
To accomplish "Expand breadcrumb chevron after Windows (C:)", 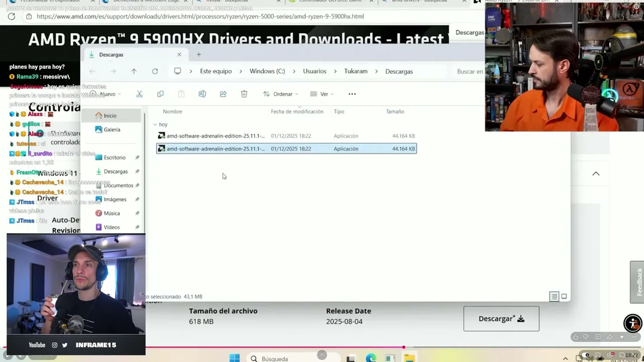I will pyautogui.click(x=294, y=71).
